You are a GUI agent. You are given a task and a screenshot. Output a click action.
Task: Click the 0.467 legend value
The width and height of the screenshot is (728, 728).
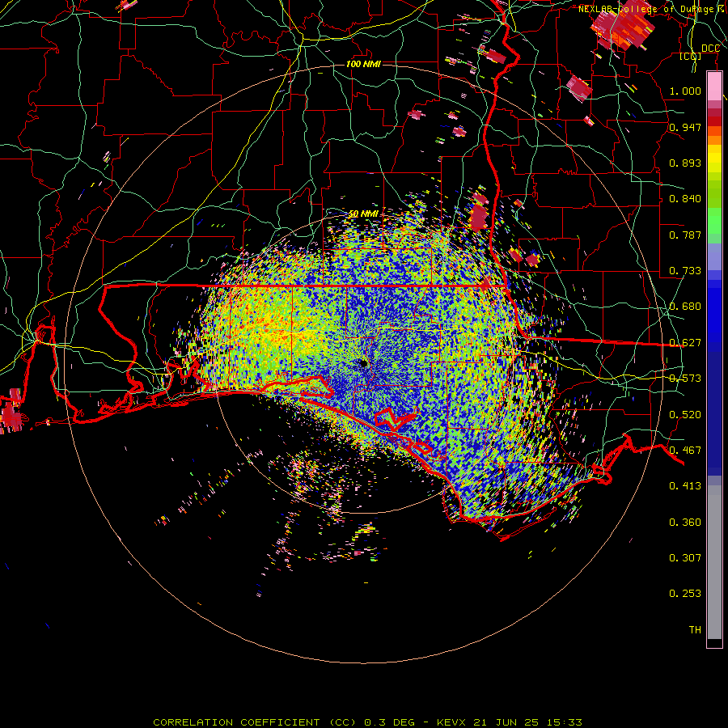pyautogui.click(x=685, y=451)
